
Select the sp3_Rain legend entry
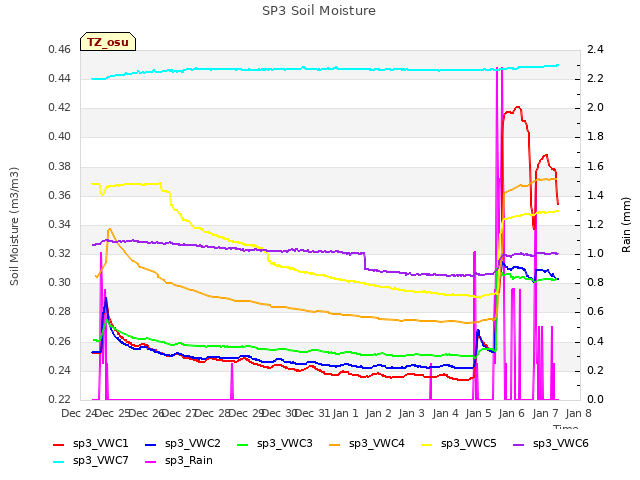179,461
